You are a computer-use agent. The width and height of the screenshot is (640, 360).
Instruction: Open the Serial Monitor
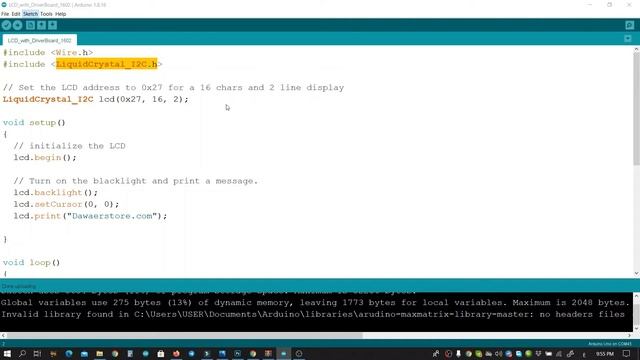629,25
